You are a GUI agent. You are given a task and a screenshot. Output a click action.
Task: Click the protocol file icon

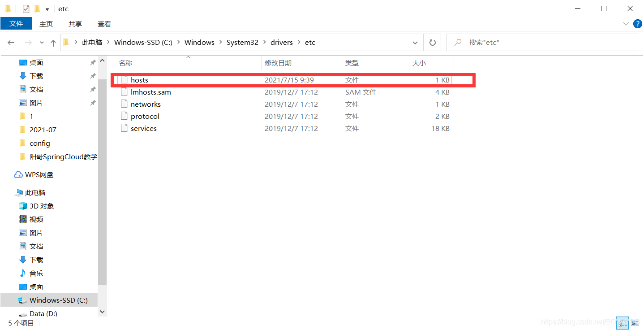coord(124,116)
